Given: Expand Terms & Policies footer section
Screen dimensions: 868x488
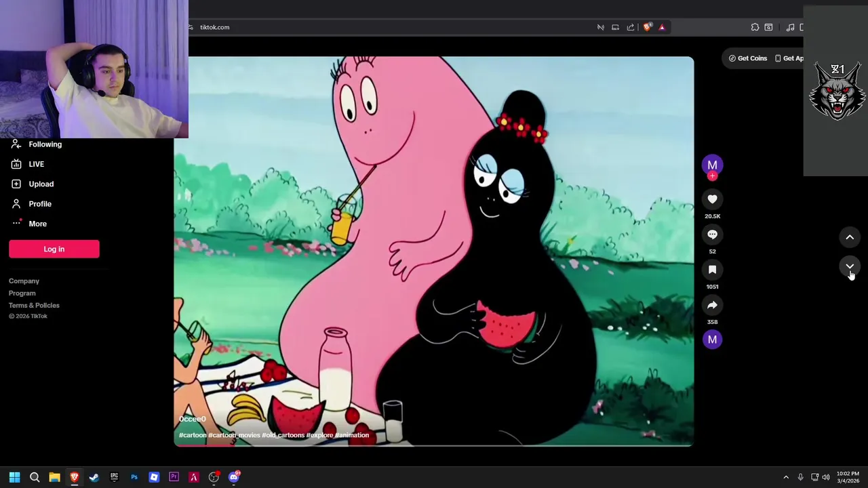Looking at the screenshot, I should click(34, 305).
